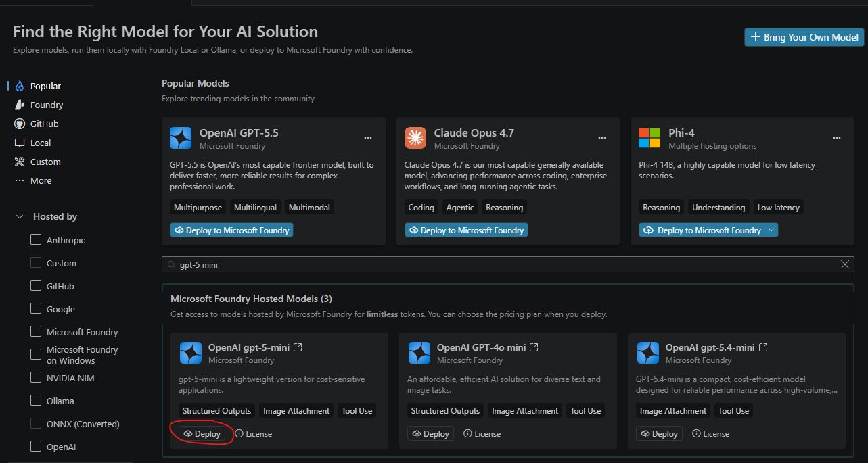The height and width of the screenshot is (463, 868).
Task: Click the GPT-4o mini model logo
Action: click(419, 354)
